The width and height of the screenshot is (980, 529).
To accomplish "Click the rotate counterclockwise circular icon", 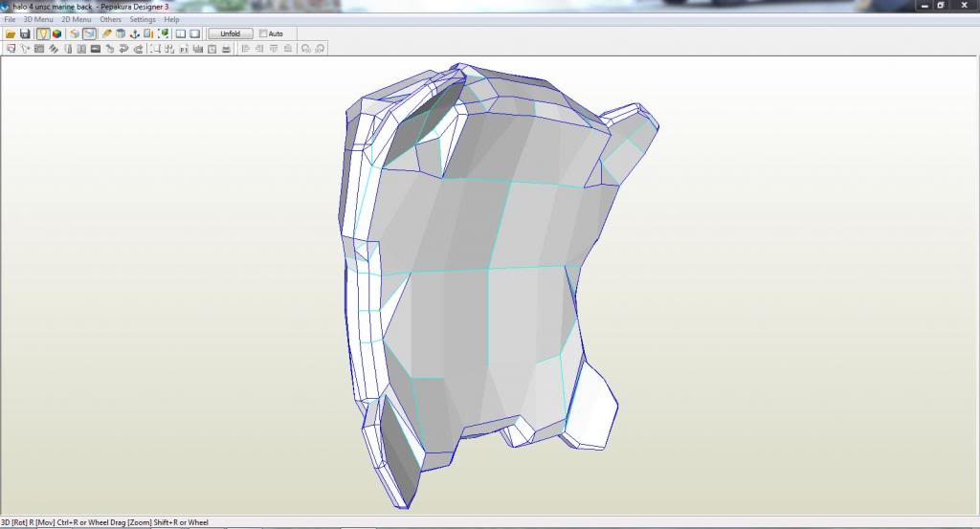I will 305,49.
